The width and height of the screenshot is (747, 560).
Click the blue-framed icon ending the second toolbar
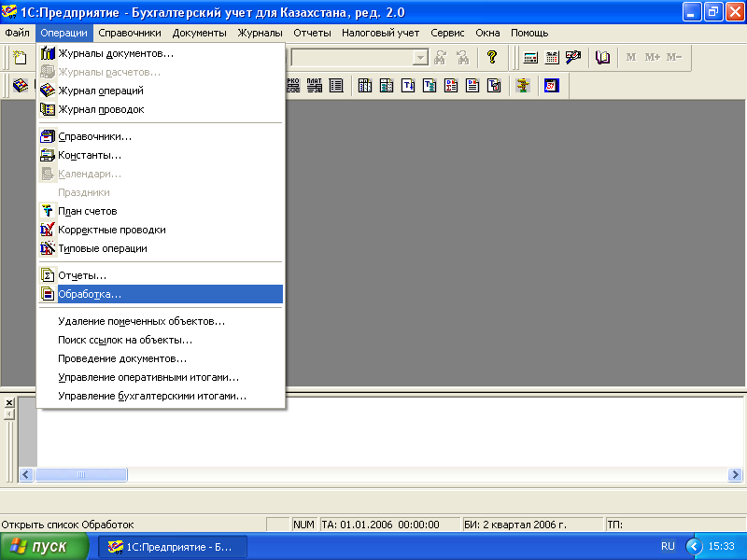(552, 86)
